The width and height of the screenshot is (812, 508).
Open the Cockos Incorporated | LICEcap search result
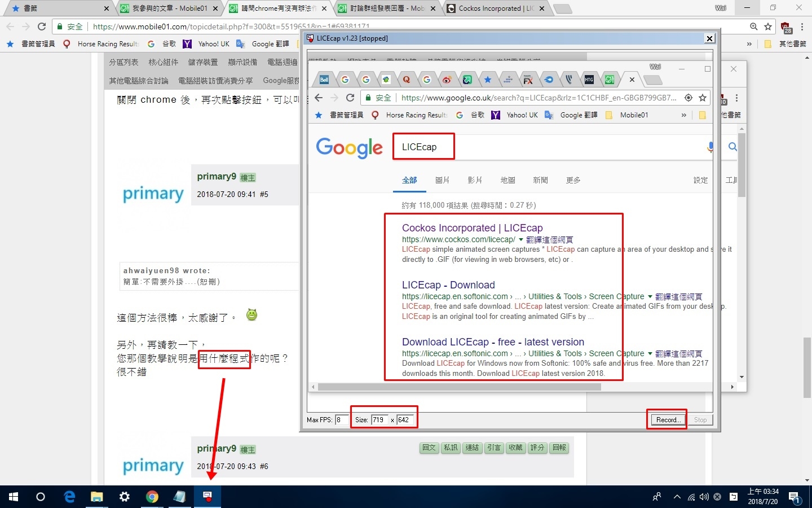(x=472, y=228)
